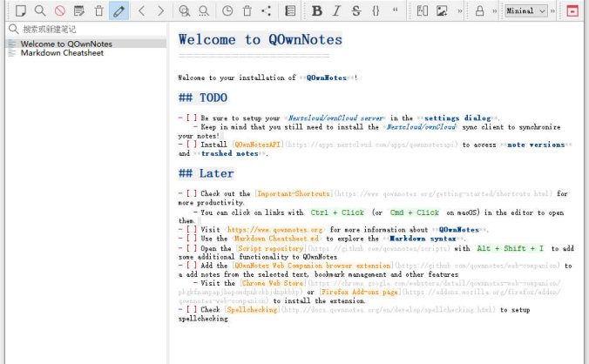Click QOwnNotes Web Companion browser extension link
This screenshot has height=364, width=589.
[x=313, y=266]
